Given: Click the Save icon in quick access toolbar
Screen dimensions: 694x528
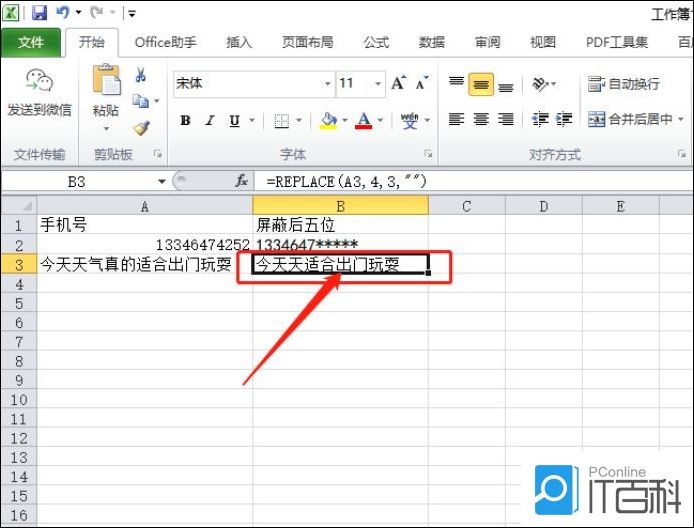Looking at the screenshot, I should pyautogui.click(x=39, y=12).
